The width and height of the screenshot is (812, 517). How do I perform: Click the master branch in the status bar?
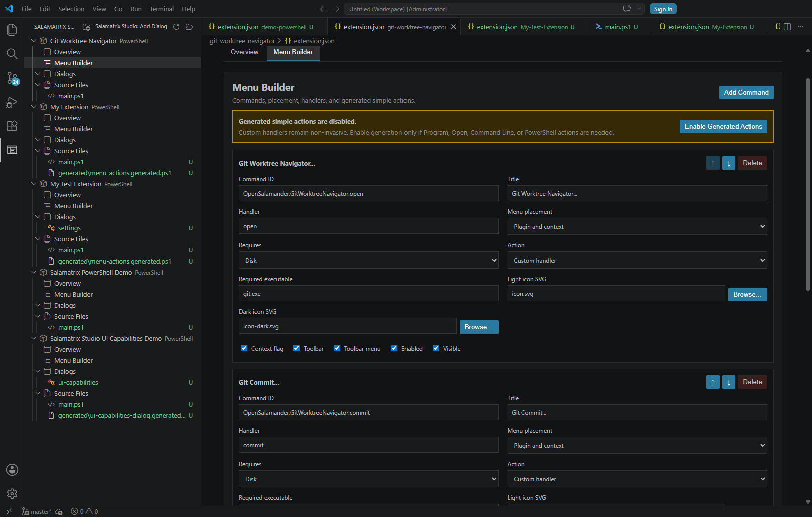37,511
